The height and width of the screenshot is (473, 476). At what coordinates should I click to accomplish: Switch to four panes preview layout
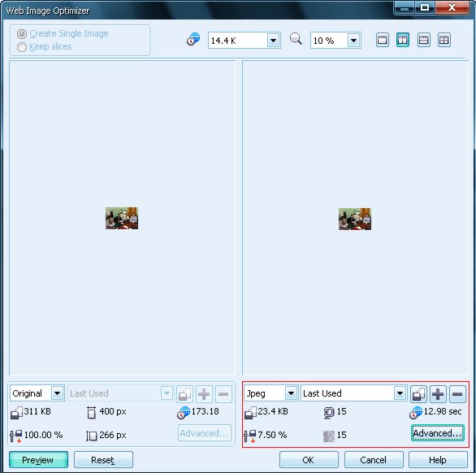[444, 40]
